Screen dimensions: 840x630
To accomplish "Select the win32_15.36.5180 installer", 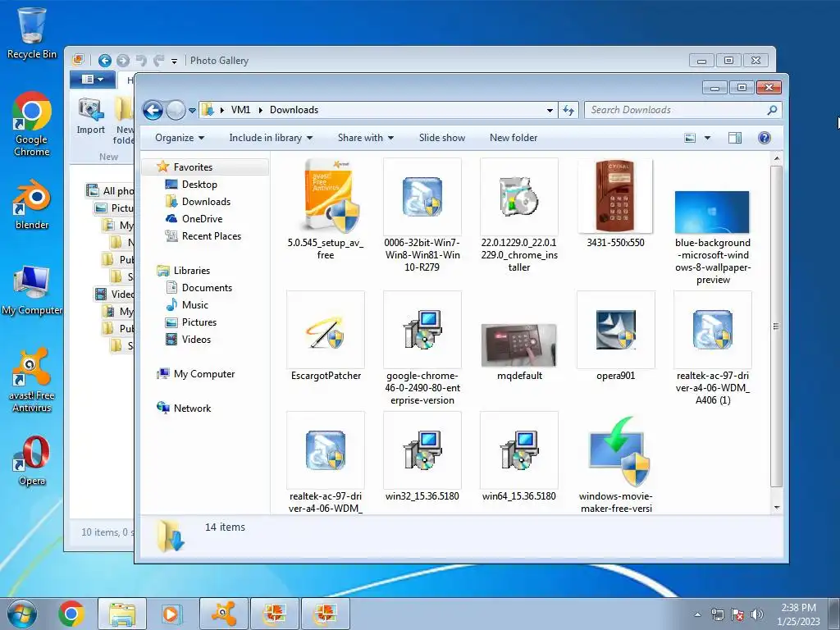I will tap(422, 456).
